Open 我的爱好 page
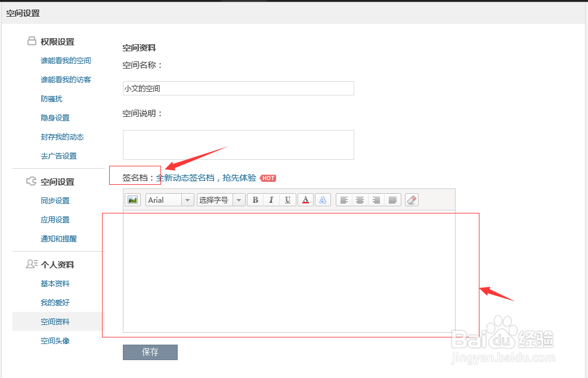588x378 pixels. click(x=55, y=303)
